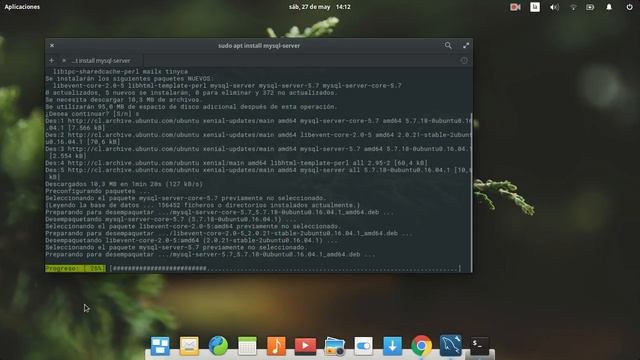Click the terminal vertical scrollbar
The image size is (640, 360).
click(x=471, y=192)
